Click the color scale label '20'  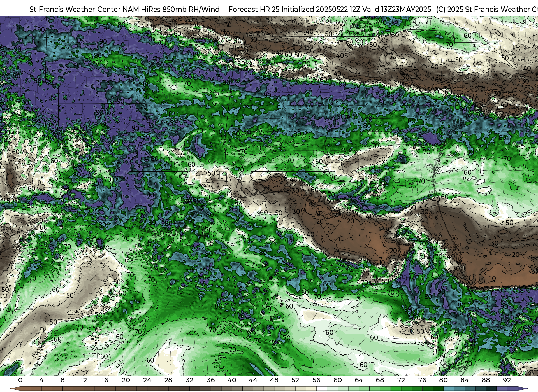tap(126, 380)
